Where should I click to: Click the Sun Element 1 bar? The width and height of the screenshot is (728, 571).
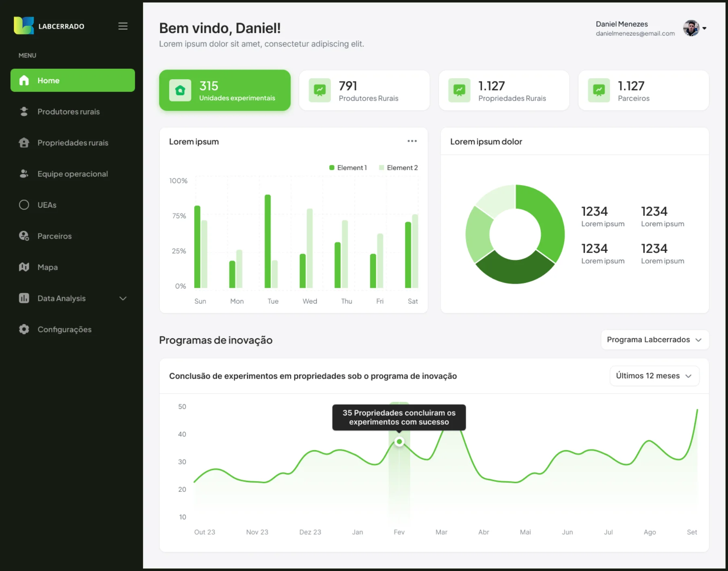pyautogui.click(x=197, y=247)
